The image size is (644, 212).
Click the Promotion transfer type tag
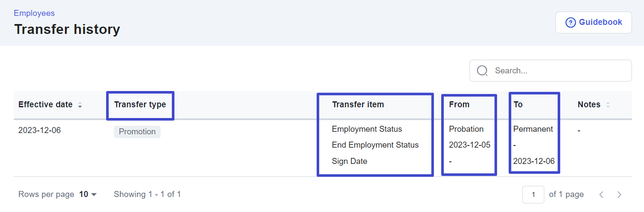click(137, 132)
